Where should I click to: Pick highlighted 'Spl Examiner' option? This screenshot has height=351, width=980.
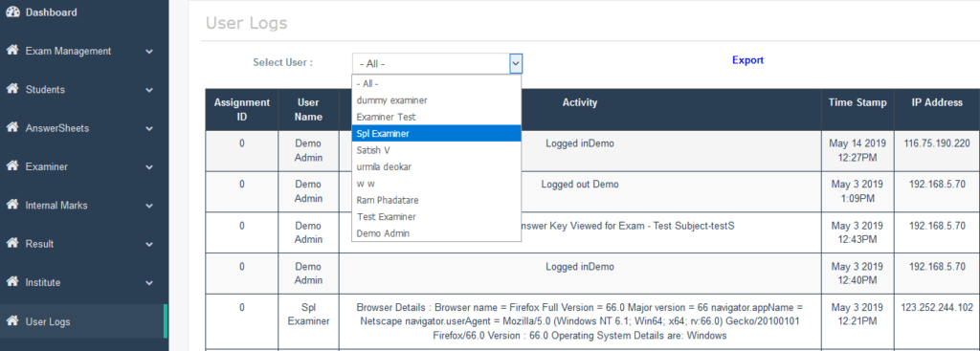tap(436, 134)
